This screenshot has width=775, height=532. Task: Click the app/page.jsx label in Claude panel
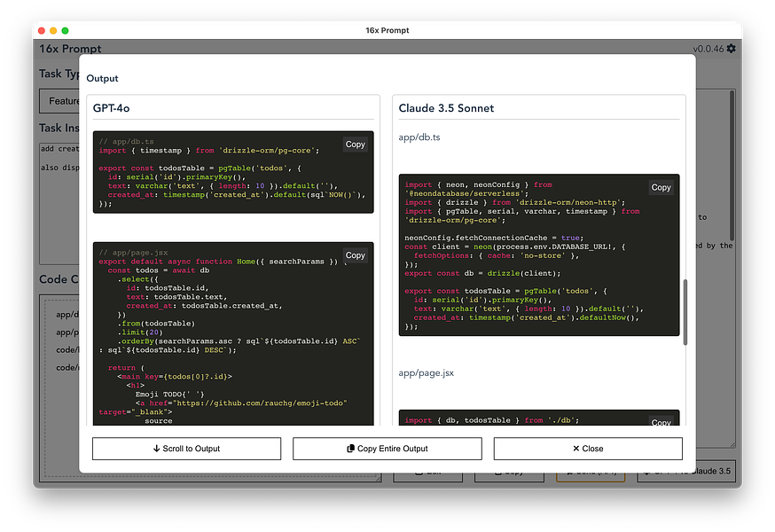click(426, 372)
